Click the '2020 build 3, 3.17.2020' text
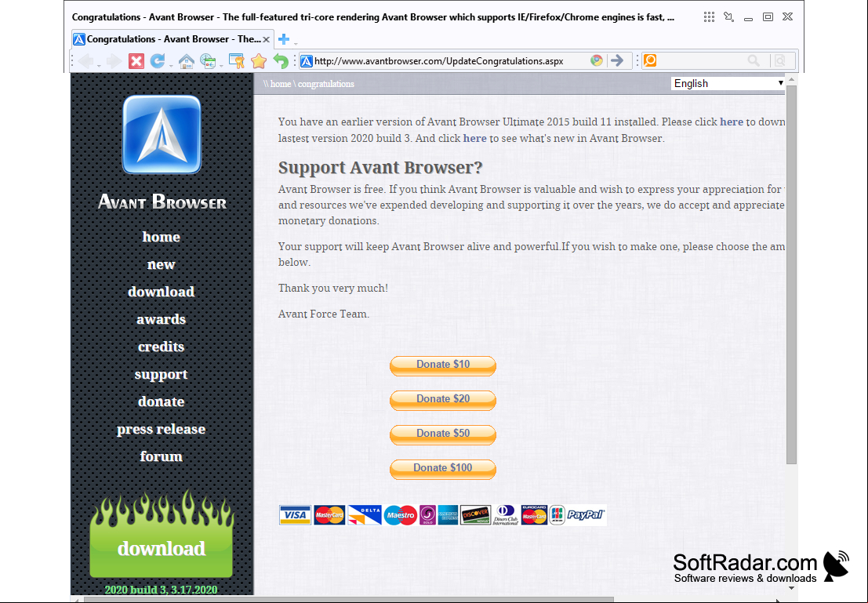The width and height of the screenshot is (868, 603). click(x=161, y=590)
